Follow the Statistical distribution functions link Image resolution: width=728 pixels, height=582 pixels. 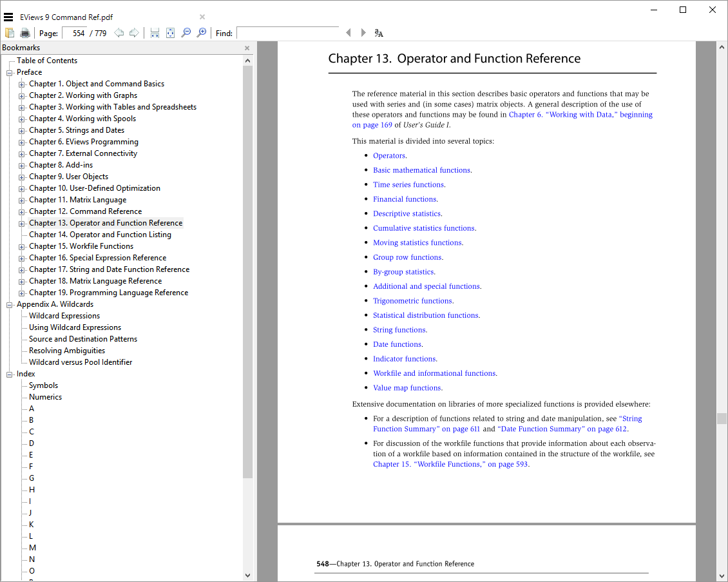click(426, 315)
